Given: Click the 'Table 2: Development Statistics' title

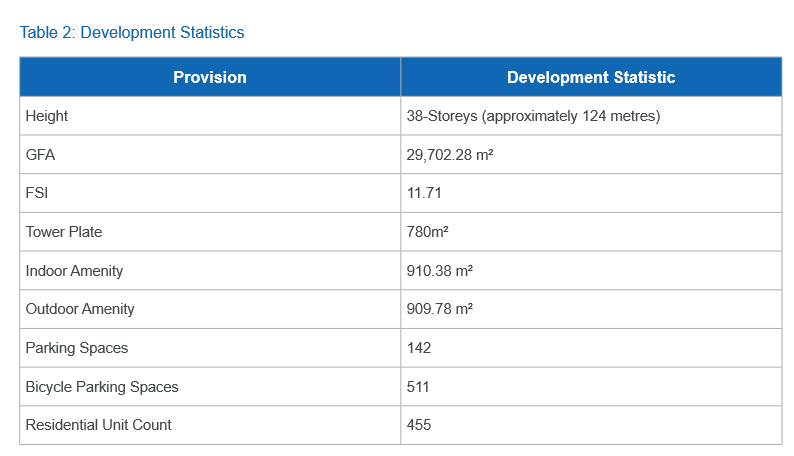Looking at the screenshot, I should point(132,32).
